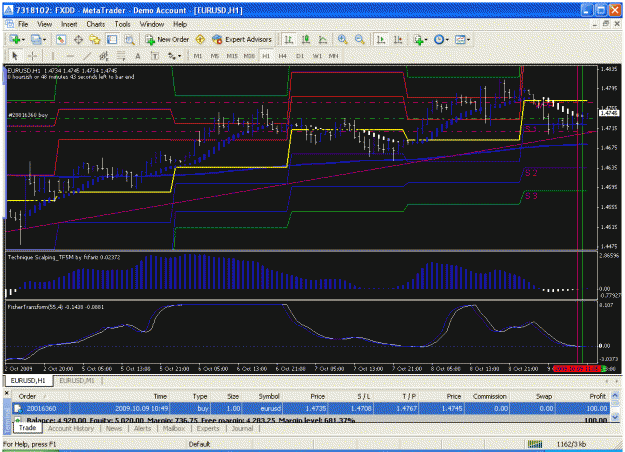Sort by the Order column header
Viewport: 625px width, 452px height.
(x=28, y=396)
